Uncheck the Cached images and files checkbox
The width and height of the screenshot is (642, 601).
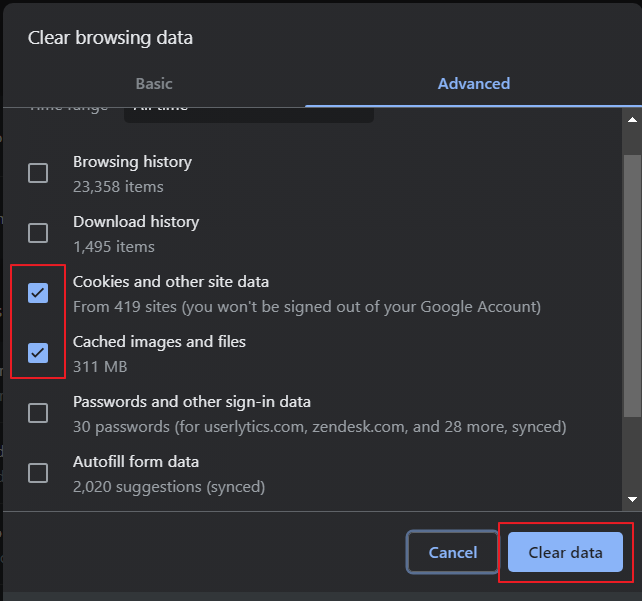pyautogui.click(x=38, y=352)
